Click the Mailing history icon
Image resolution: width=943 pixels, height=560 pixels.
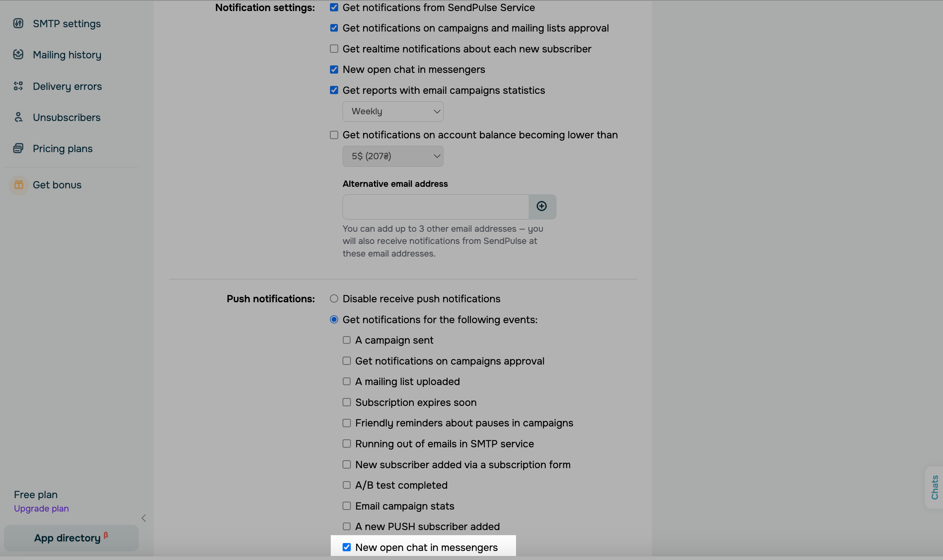pyautogui.click(x=18, y=55)
